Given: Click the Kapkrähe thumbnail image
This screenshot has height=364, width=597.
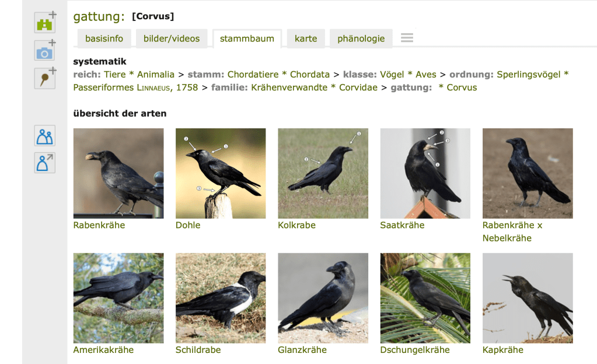Looking at the screenshot, I should [528, 298].
